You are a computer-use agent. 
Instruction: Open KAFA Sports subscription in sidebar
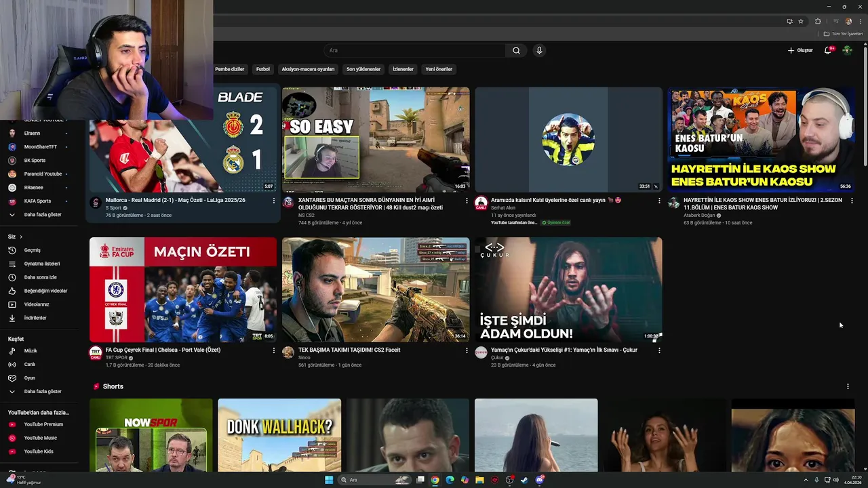tap(39, 201)
